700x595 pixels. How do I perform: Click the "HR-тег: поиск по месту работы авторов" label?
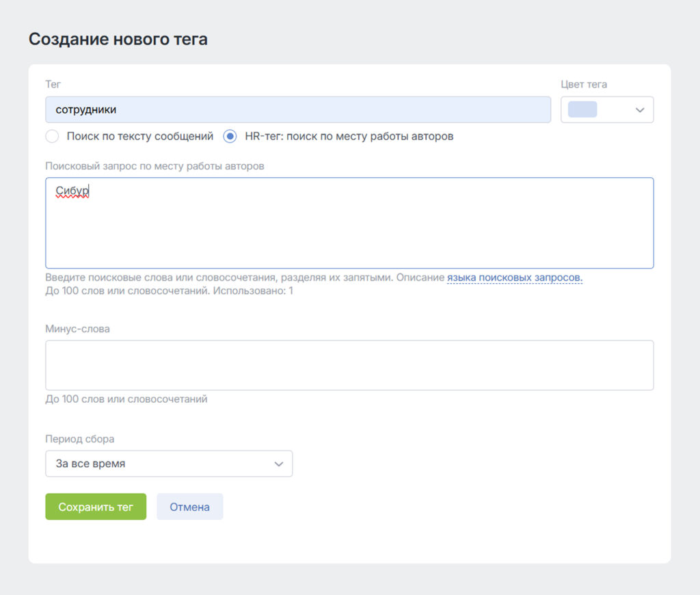349,136
